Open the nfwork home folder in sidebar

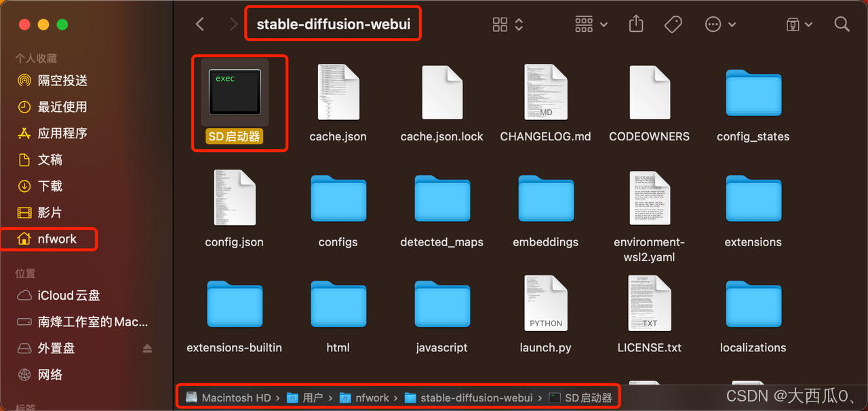coord(47,239)
